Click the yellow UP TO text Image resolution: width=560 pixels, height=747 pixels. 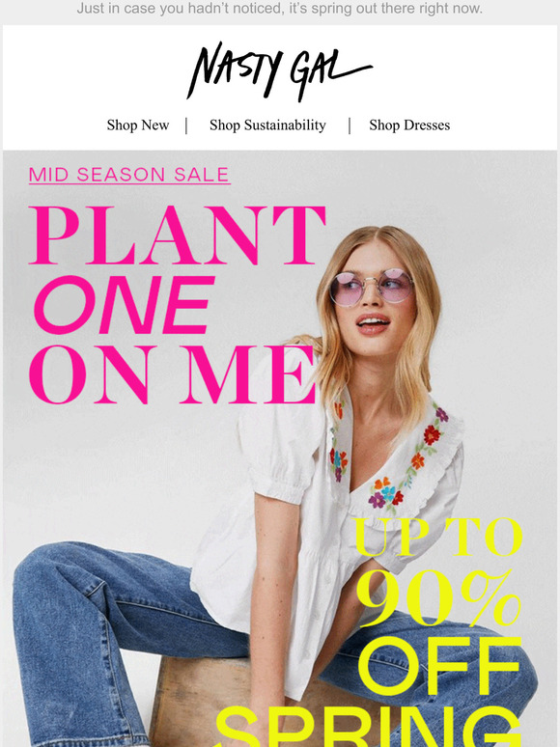point(438,537)
